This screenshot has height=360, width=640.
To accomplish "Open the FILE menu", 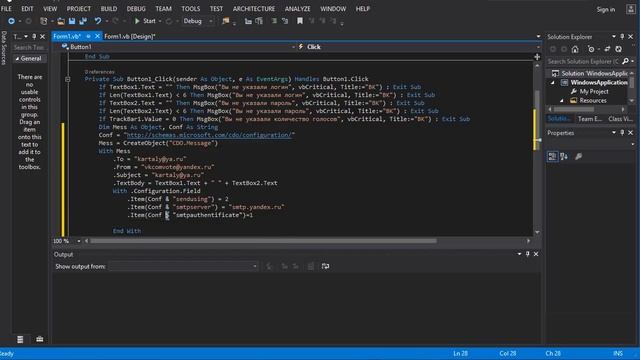I will point(6,9).
